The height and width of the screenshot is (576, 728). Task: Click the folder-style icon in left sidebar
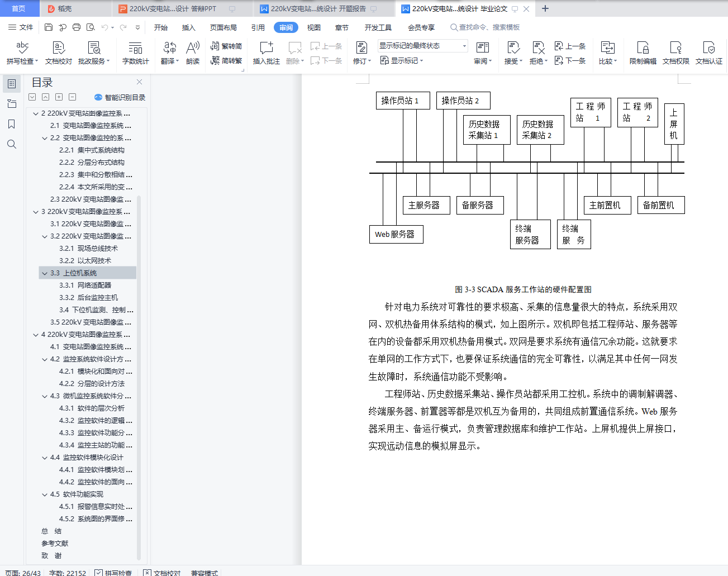pos(12,104)
